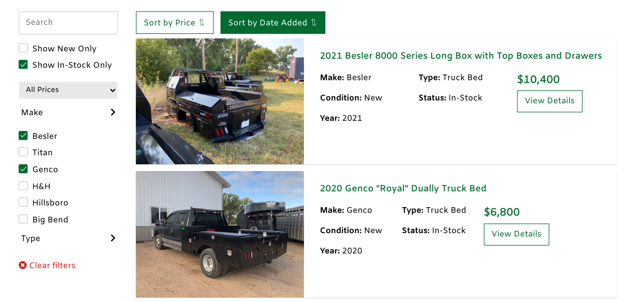Uncheck the Besler make filter

coord(23,136)
